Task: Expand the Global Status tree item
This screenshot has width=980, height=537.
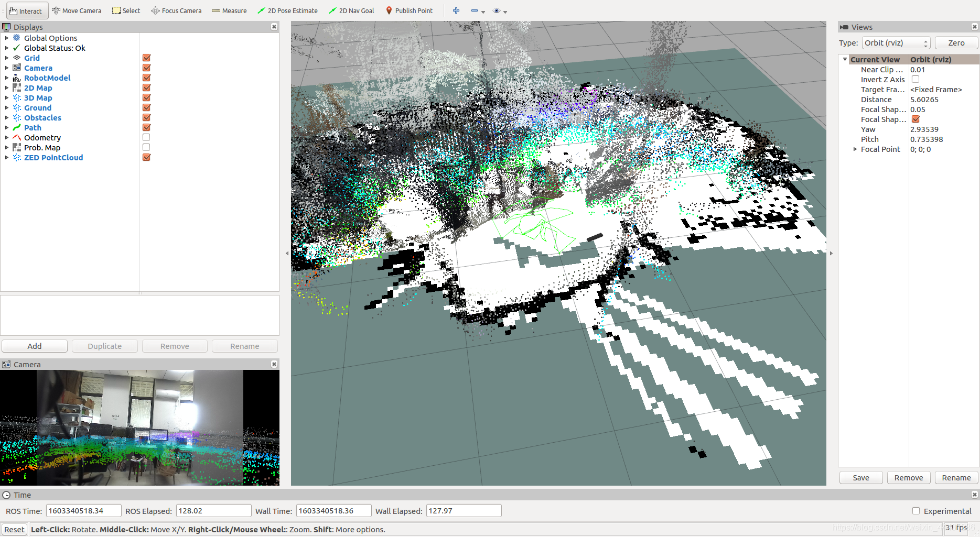Action: pyautogui.click(x=7, y=48)
